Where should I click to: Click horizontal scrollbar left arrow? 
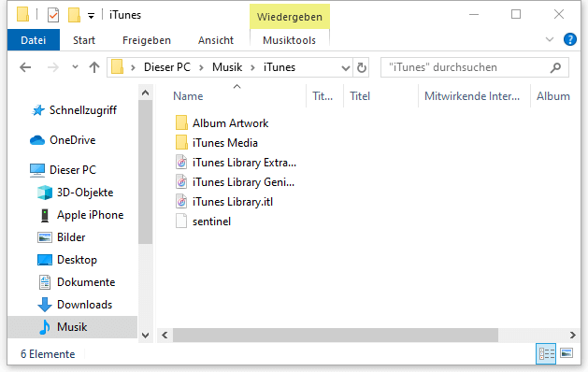[x=165, y=335]
